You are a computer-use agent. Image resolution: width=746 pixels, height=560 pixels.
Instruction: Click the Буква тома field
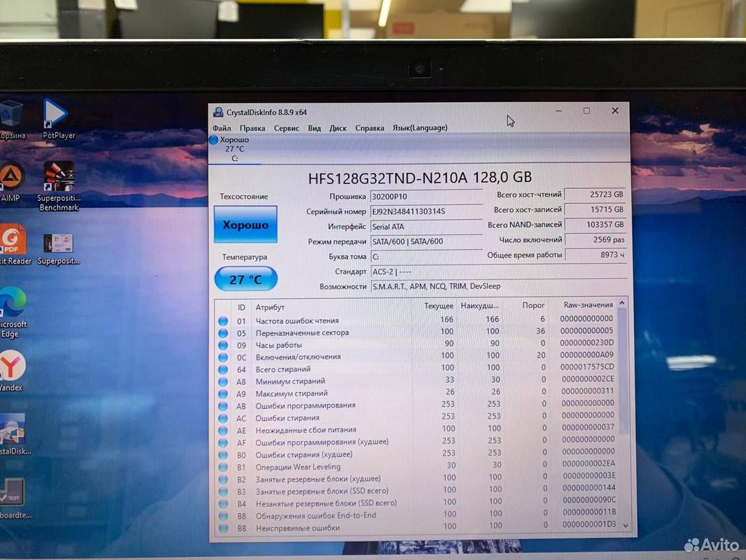(425, 257)
